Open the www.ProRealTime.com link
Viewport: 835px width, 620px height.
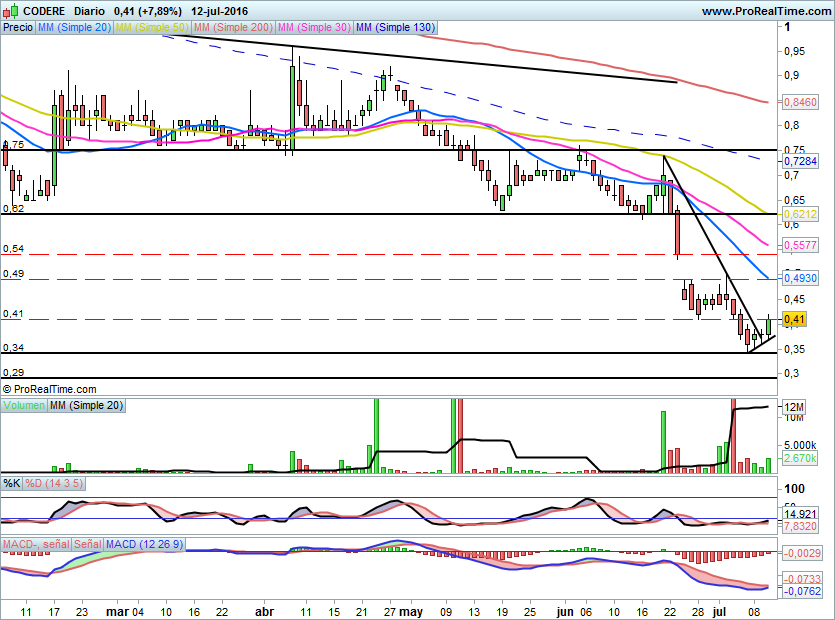pyautogui.click(x=765, y=10)
